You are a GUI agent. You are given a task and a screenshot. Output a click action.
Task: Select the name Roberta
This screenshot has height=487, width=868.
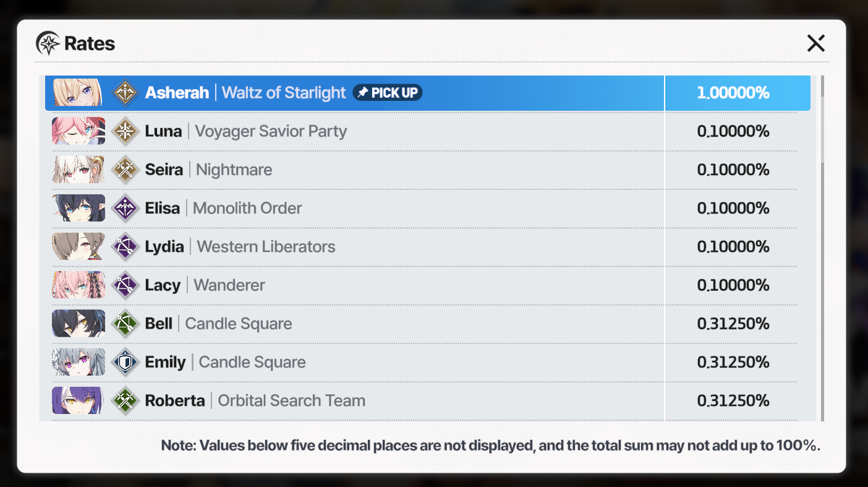pos(175,400)
